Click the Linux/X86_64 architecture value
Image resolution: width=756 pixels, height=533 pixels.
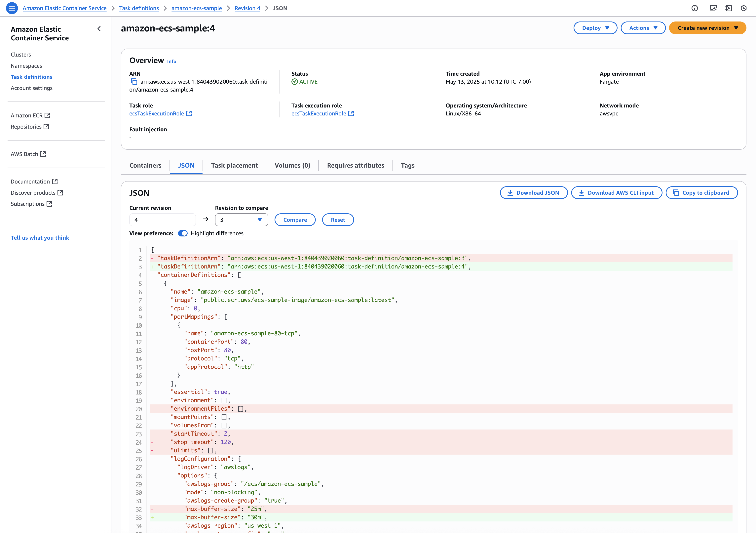click(x=463, y=113)
